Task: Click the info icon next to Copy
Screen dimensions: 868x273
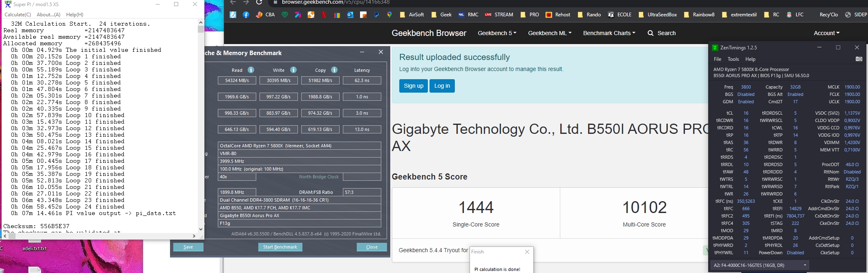Action: click(x=334, y=70)
